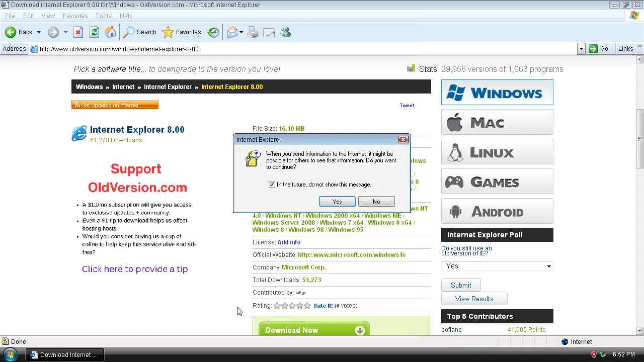Open the official website microsoft.com link
Screen dimensions: 644x362
coord(352,255)
